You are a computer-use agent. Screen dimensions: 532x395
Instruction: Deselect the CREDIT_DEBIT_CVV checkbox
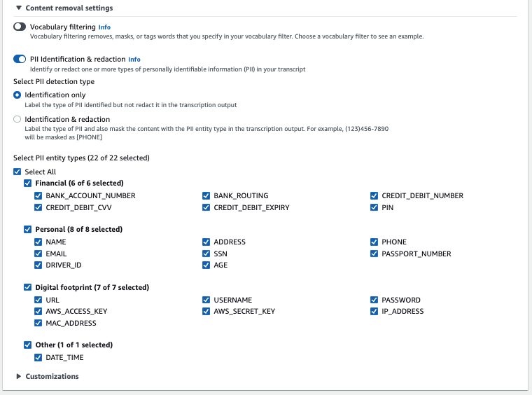coord(38,207)
